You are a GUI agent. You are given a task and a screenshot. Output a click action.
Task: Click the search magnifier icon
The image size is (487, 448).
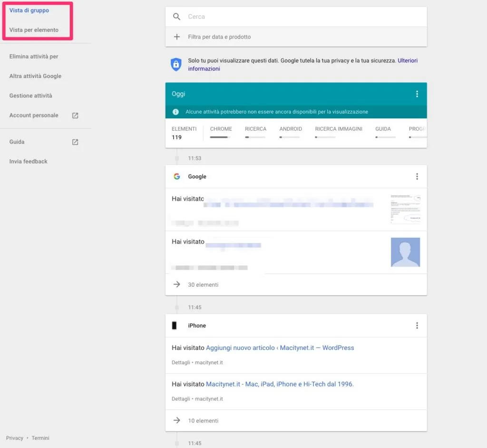coord(176,17)
